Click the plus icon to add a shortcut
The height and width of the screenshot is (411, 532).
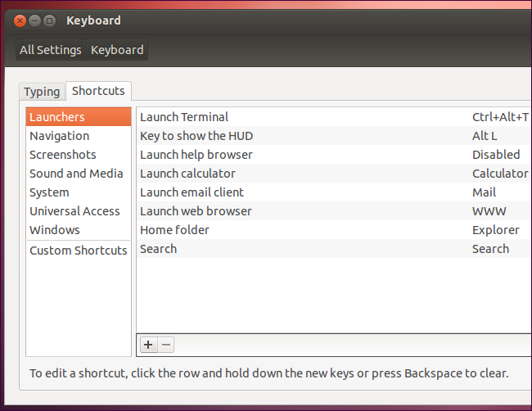[148, 345]
